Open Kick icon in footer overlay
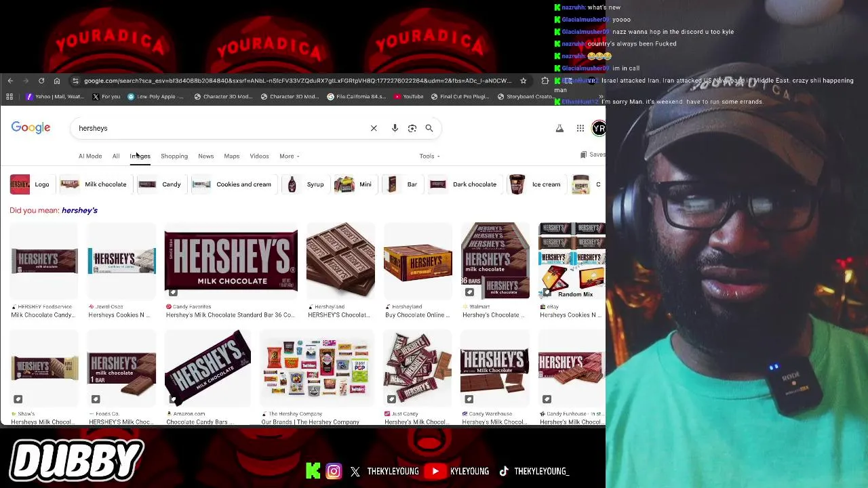 [313, 471]
